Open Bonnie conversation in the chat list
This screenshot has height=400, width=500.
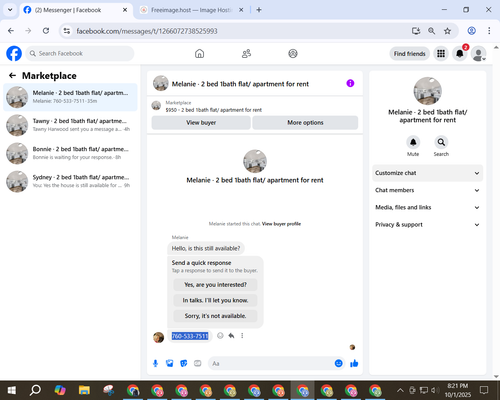(x=70, y=153)
